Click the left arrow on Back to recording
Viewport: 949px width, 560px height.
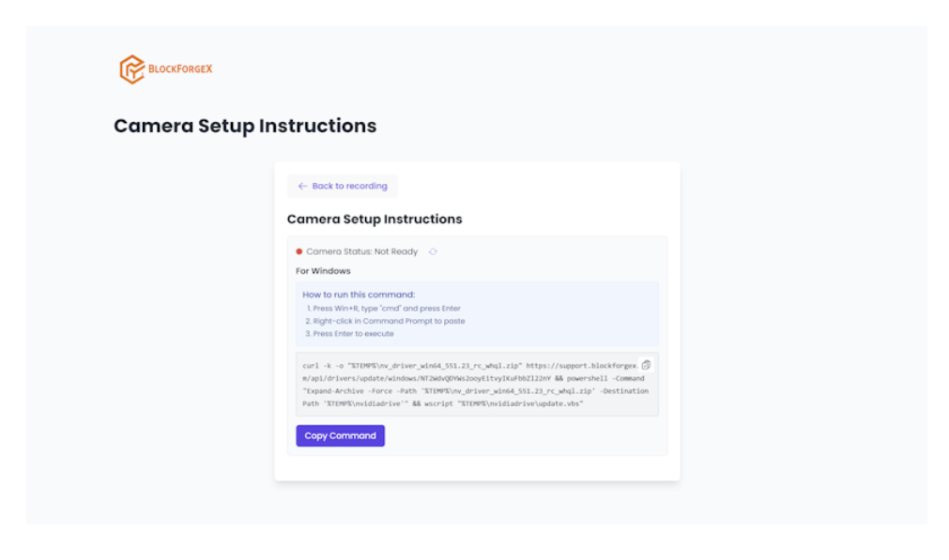coord(301,186)
